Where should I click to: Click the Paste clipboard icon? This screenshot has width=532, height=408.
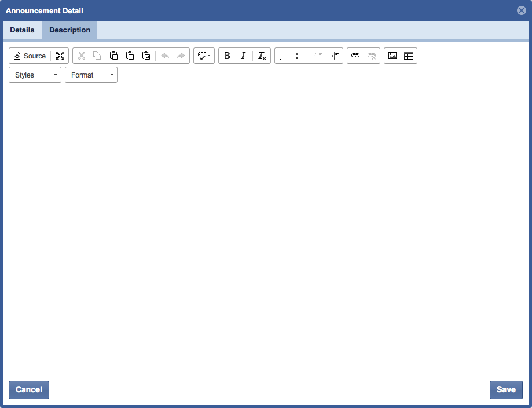(114, 56)
